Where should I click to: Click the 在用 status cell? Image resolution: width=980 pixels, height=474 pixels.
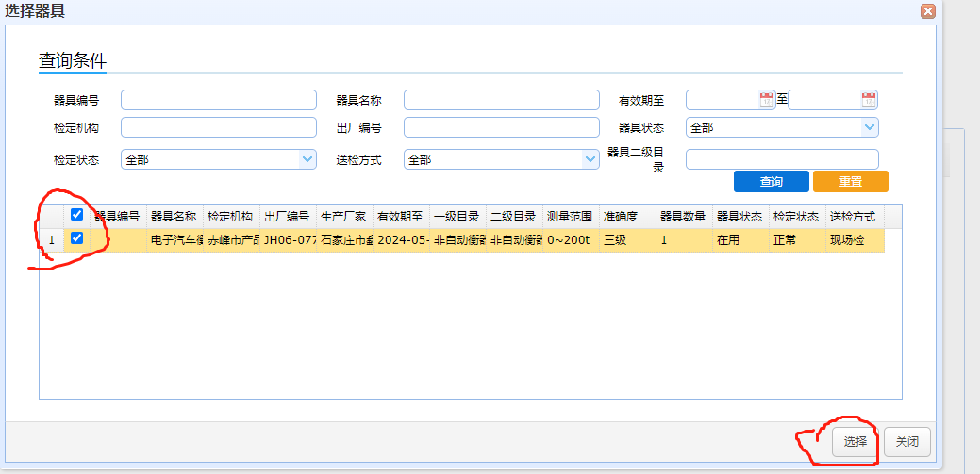(740, 239)
